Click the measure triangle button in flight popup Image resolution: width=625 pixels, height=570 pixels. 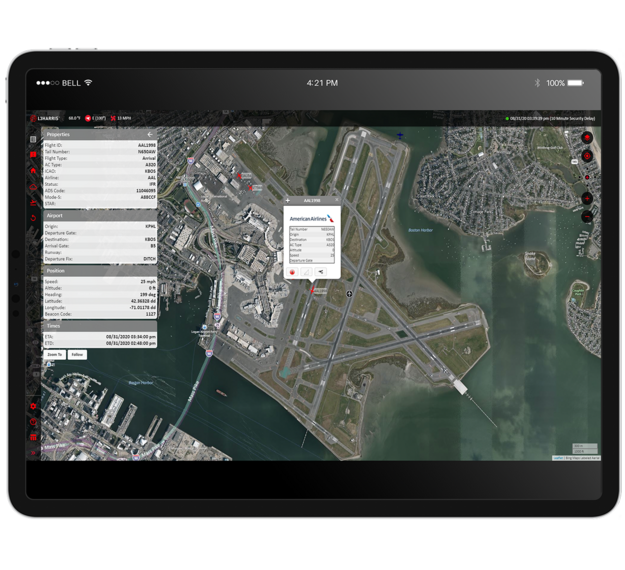(x=306, y=272)
